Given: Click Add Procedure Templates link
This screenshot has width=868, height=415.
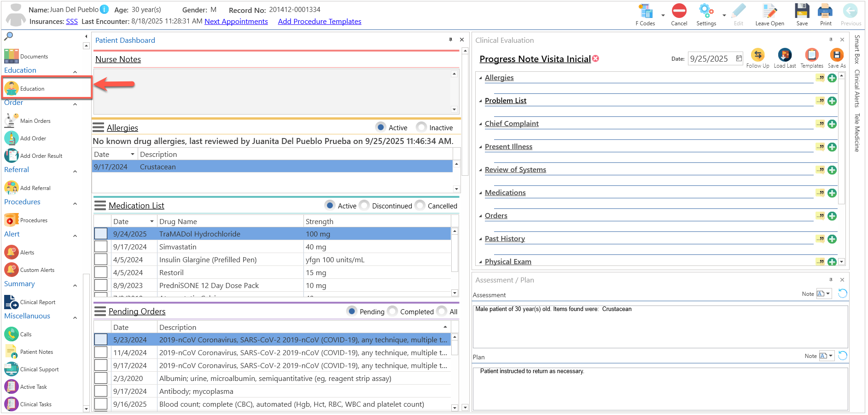Looking at the screenshot, I should pos(320,21).
